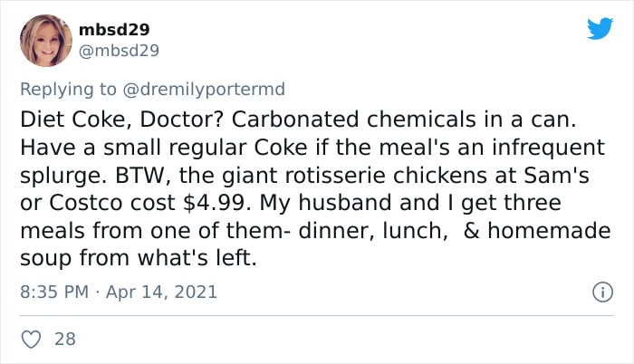View the 28 likes count

tap(65, 340)
